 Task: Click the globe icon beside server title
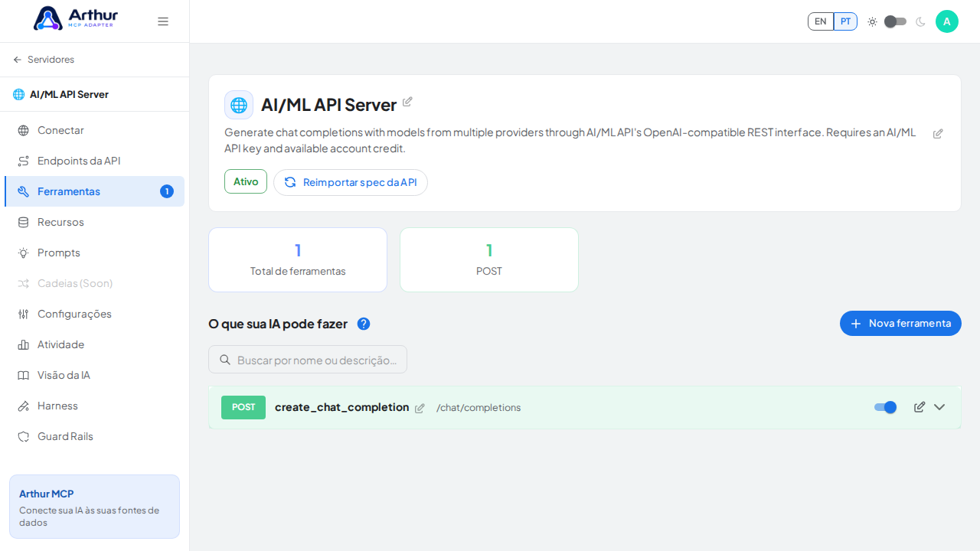[x=239, y=105]
